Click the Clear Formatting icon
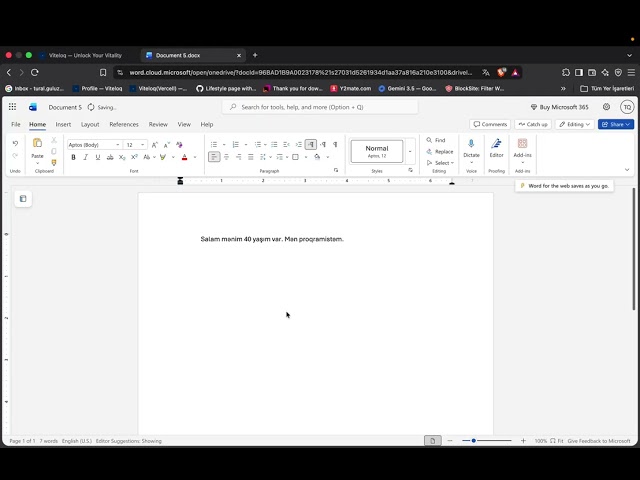Screen dimensions: 640x480 tap(179, 145)
